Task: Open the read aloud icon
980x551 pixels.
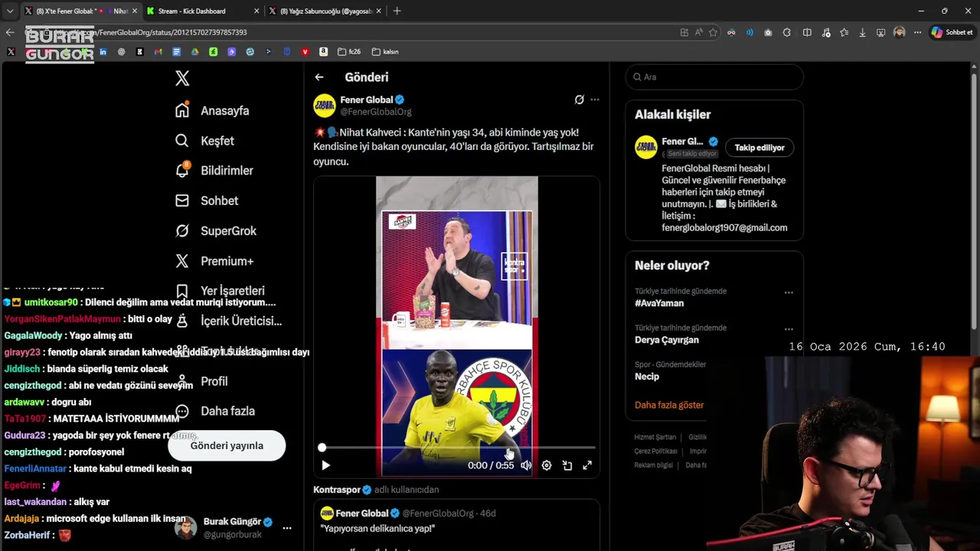Action: [x=698, y=32]
